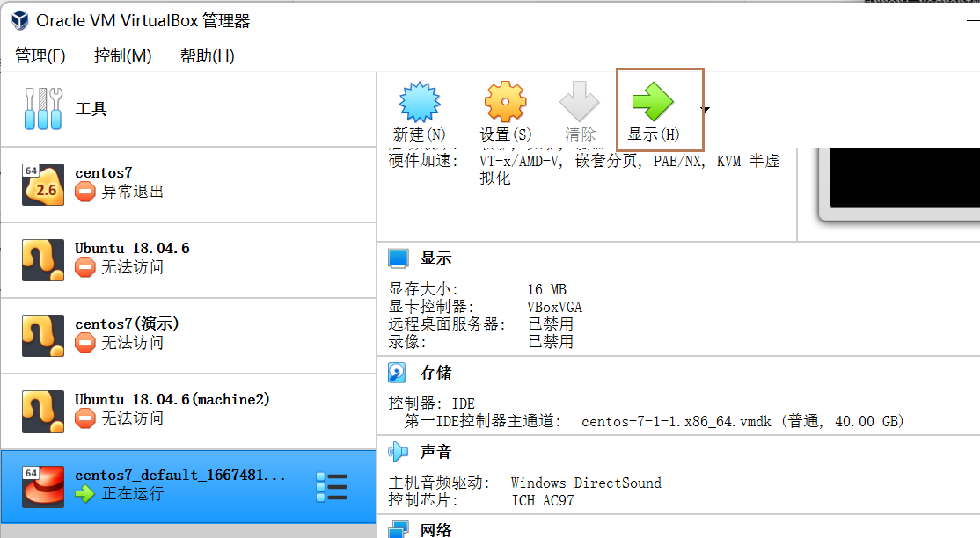Open machine tools list menu button
980x538 pixels.
coord(332,487)
